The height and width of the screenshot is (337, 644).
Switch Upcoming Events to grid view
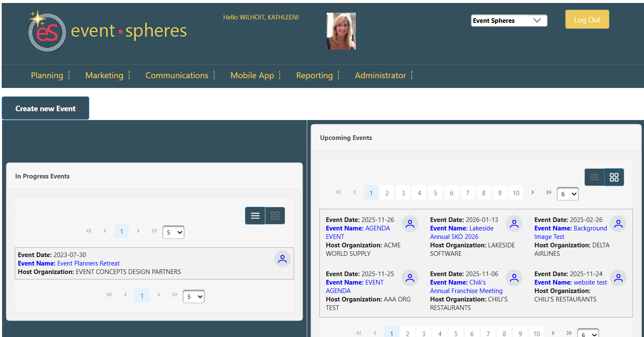614,177
